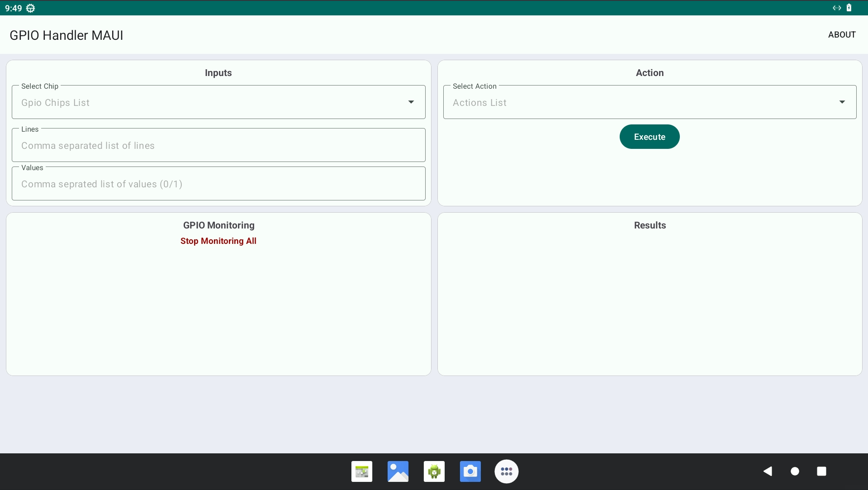
Task: Click the connection arrows status icon
Action: click(x=837, y=8)
